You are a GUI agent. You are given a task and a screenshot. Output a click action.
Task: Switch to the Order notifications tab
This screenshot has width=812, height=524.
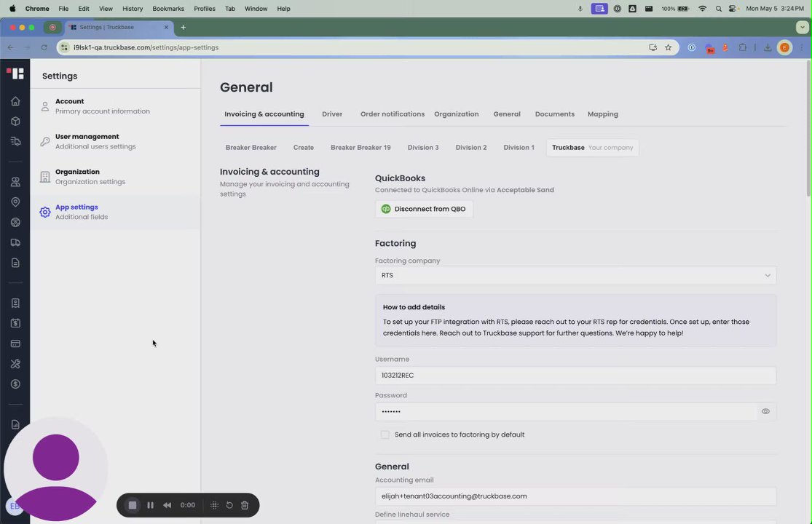point(392,114)
